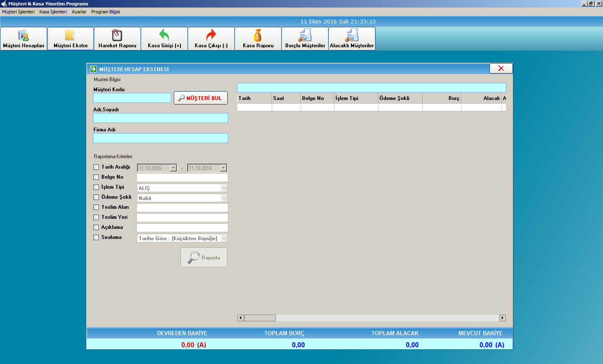Screen dimensions: 603x364
Task: Enable the Belge No checkbox
Action: [96, 177]
